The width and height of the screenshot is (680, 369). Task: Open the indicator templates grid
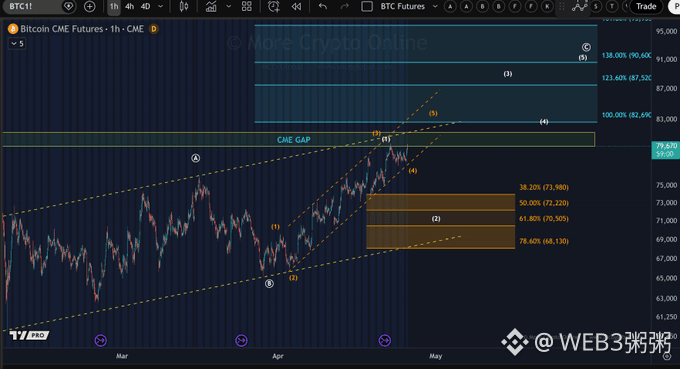click(247, 7)
